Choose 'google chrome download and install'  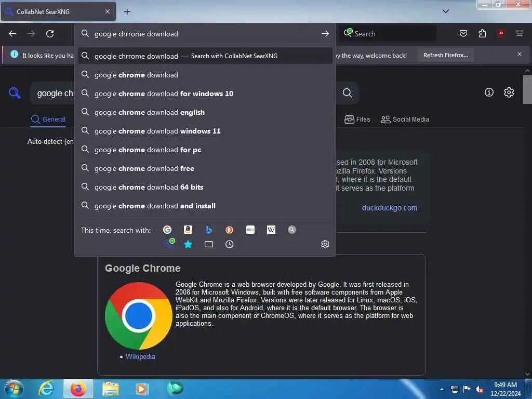[205, 206]
